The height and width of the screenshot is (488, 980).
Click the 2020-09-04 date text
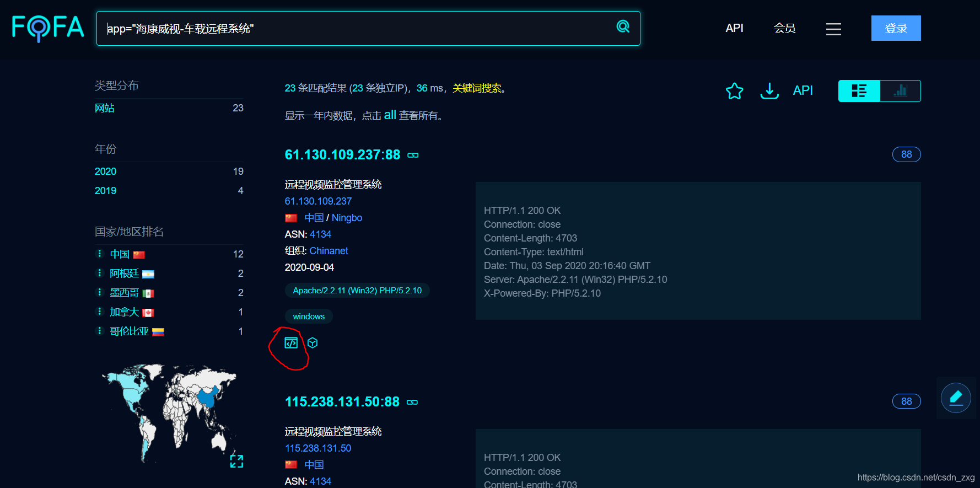[309, 267]
